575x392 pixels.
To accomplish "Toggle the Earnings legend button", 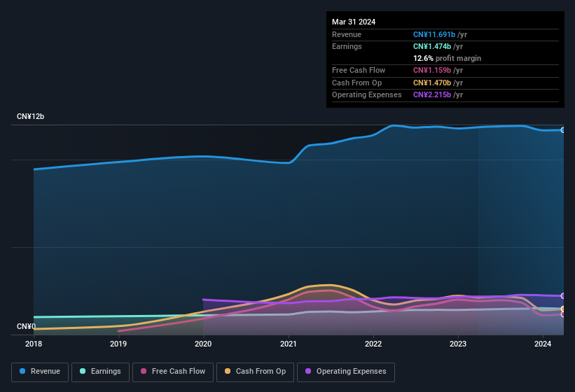I will tap(100, 372).
